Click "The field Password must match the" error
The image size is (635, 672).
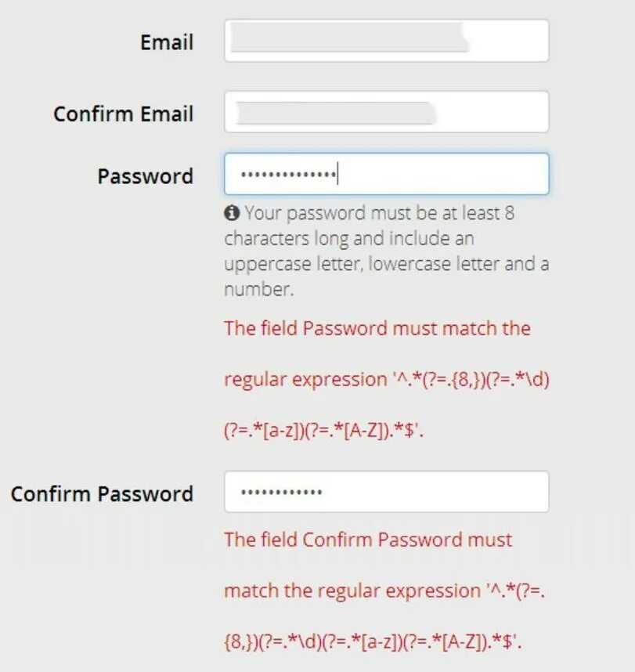[377, 328]
